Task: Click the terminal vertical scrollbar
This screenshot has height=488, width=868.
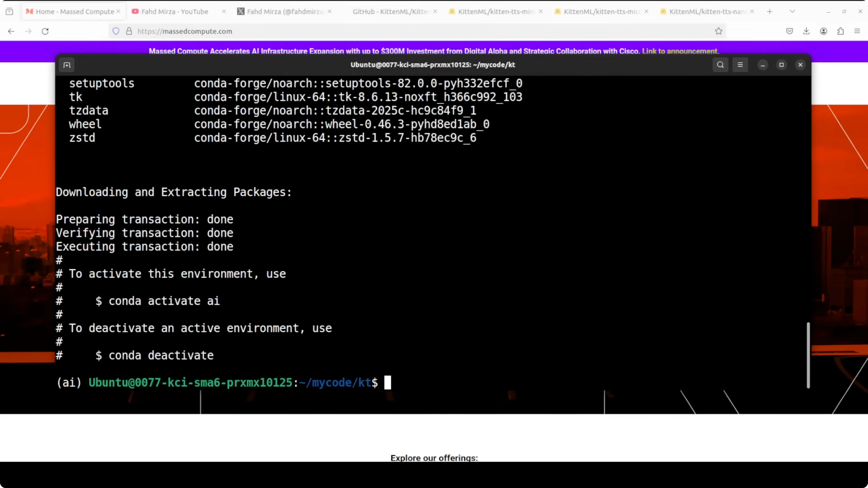Action: point(808,355)
